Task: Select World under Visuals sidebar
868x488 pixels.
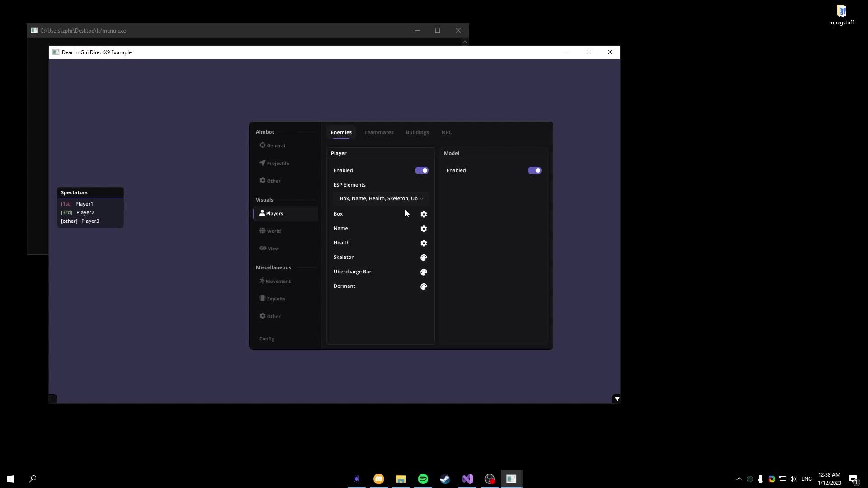Action: pos(274,231)
